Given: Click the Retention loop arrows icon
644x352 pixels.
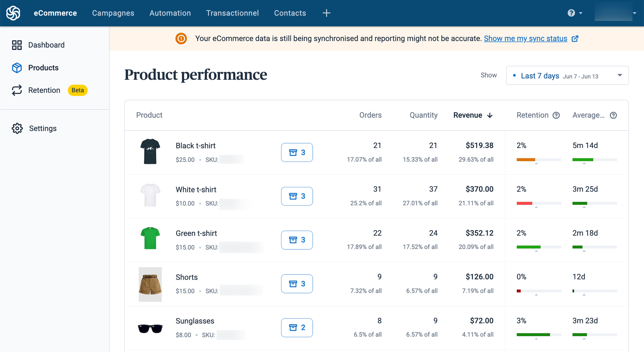Looking at the screenshot, I should [17, 90].
